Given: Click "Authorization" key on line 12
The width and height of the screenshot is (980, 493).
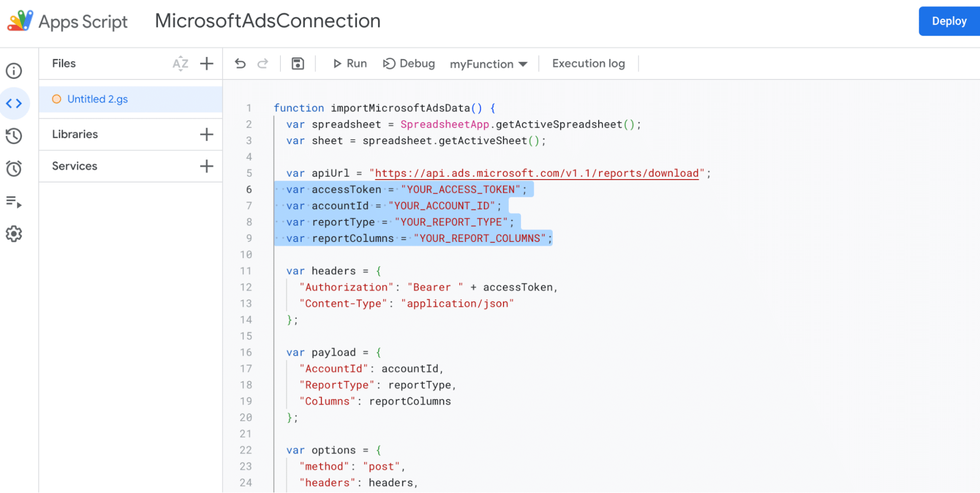Looking at the screenshot, I should point(347,287).
